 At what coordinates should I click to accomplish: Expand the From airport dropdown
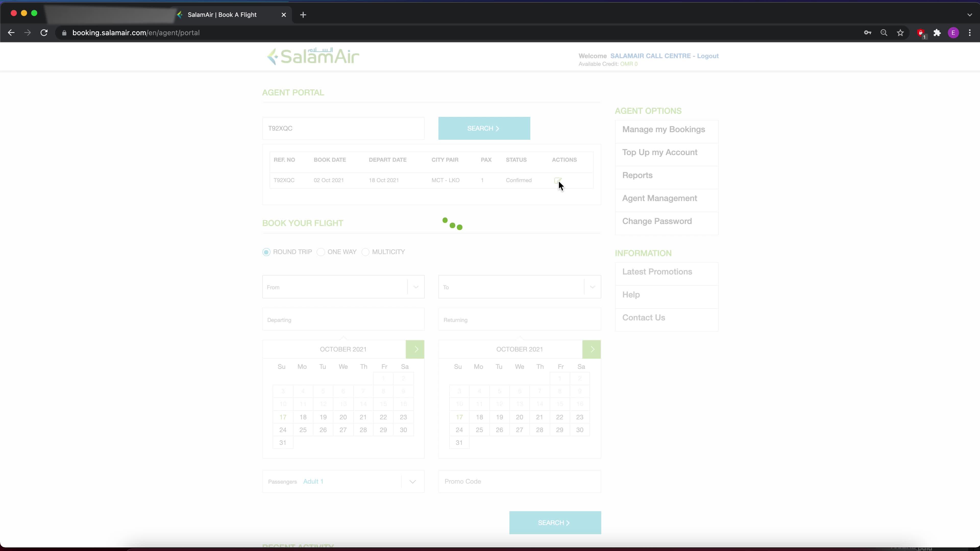coord(415,287)
